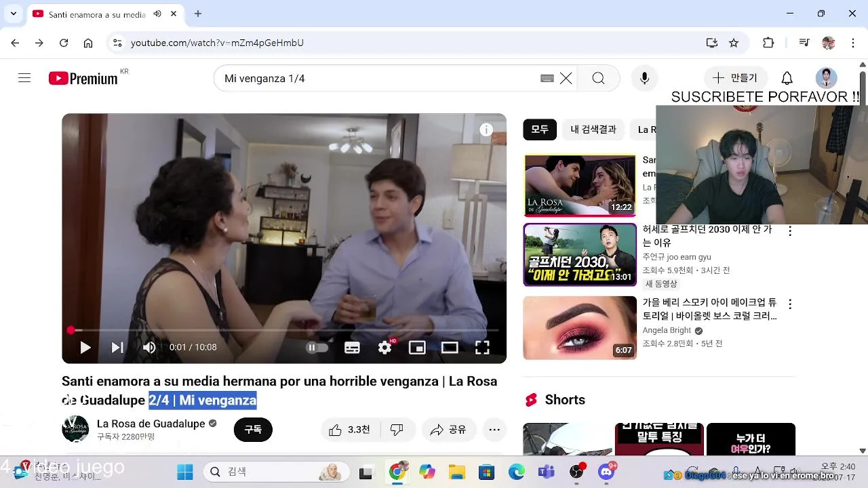The height and width of the screenshot is (488, 868).
Task: Open the YouTube guide hamburger menu
Action: (x=24, y=78)
